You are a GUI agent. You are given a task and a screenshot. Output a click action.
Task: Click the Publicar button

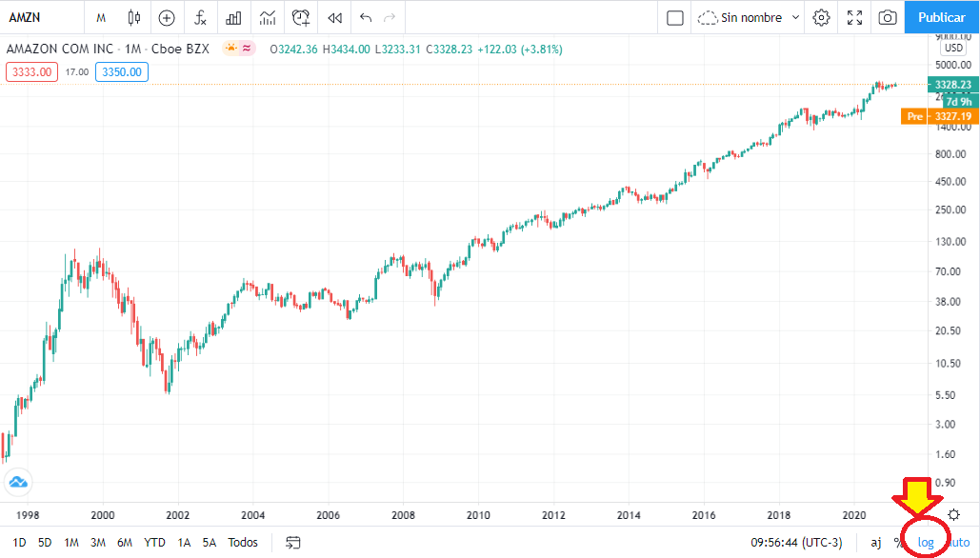coord(942,17)
